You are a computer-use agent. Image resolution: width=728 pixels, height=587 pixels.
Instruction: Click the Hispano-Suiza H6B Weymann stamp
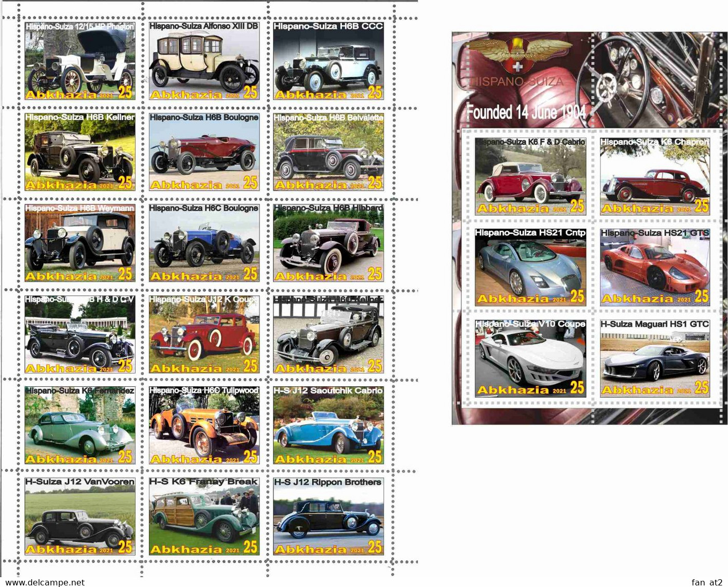click(x=80, y=243)
